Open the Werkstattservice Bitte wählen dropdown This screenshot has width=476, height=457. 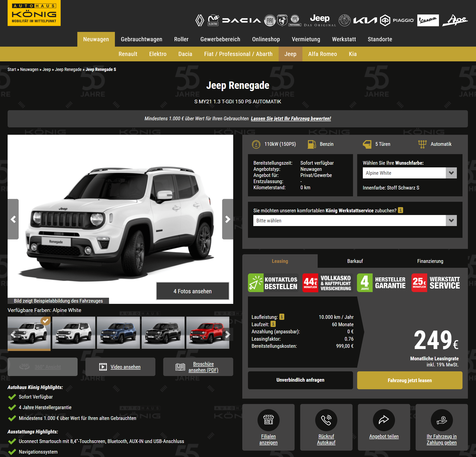[x=355, y=221]
